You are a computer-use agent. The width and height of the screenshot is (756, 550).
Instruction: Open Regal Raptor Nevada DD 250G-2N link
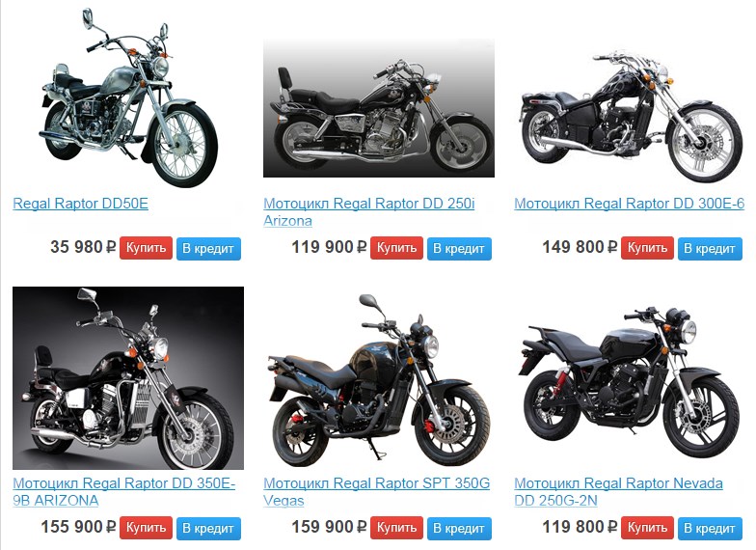pyautogui.click(x=619, y=492)
